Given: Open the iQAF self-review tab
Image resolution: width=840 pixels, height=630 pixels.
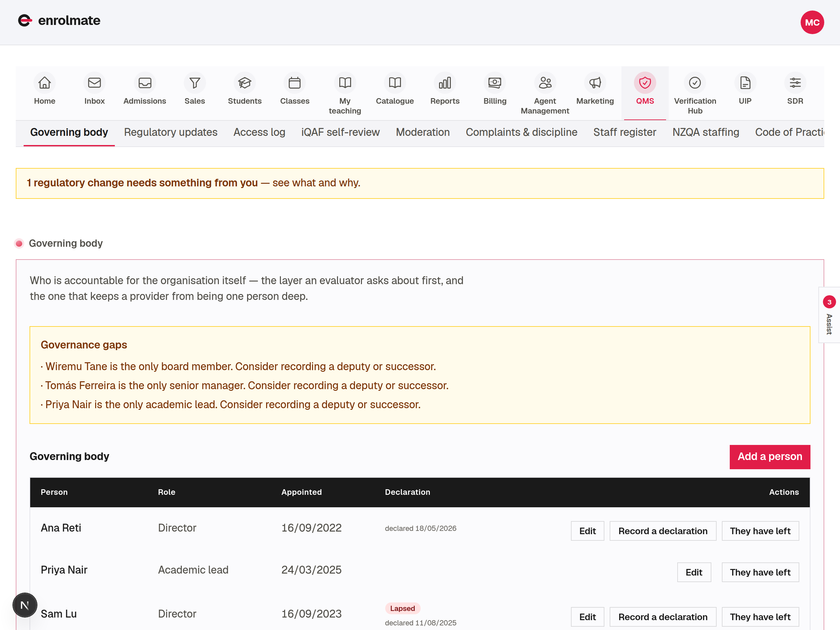Looking at the screenshot, I should pyautogui.click(x=340, y=132).
